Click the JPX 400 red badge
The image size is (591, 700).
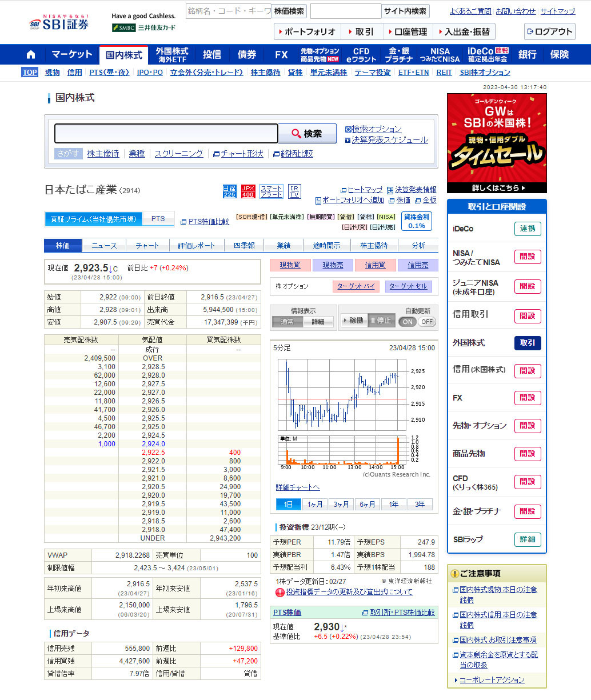(x=248, y=191)
